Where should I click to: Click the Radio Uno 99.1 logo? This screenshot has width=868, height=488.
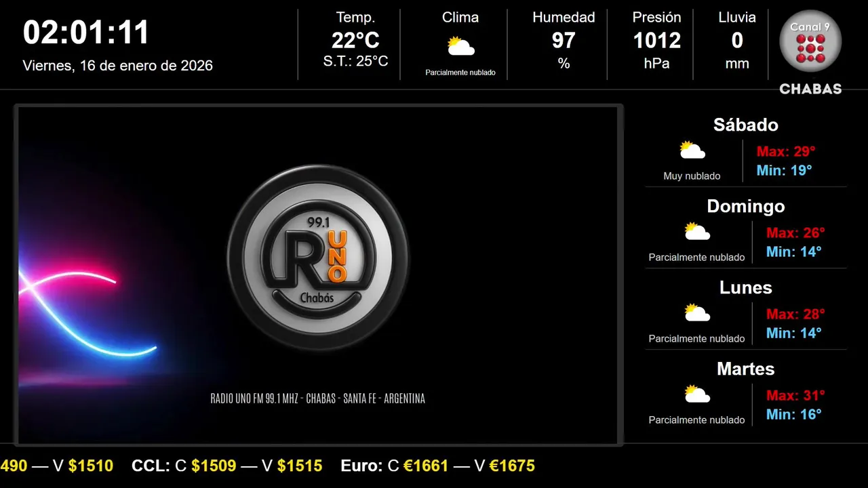click(x=318, y=258)
